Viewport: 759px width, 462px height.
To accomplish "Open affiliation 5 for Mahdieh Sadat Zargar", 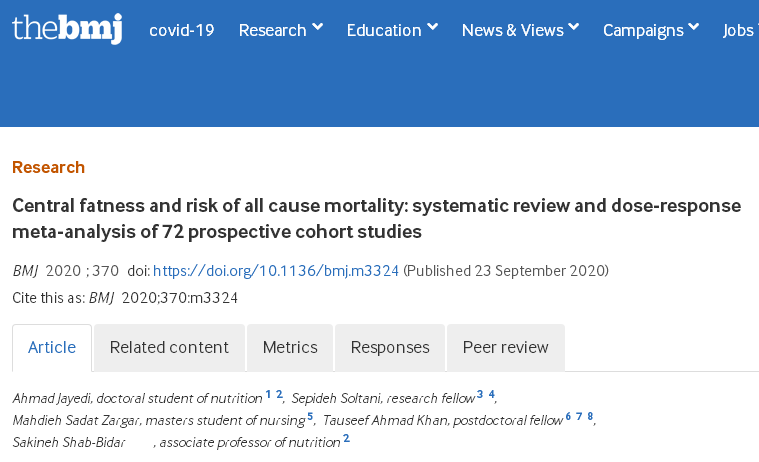I will tap(310, 416).
